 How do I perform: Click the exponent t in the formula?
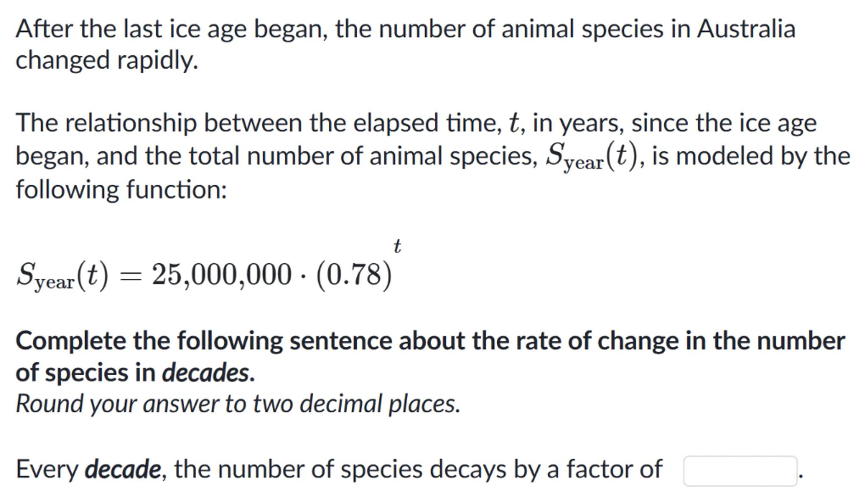(397, 246)
